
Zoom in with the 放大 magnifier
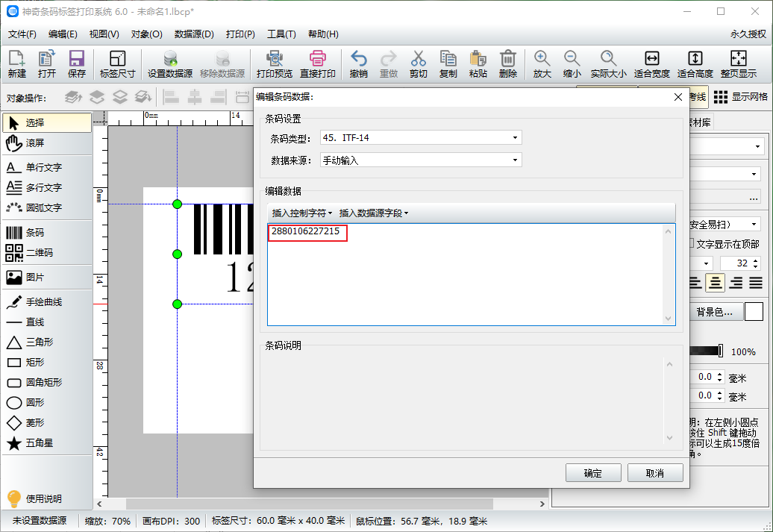click(542, 64)
